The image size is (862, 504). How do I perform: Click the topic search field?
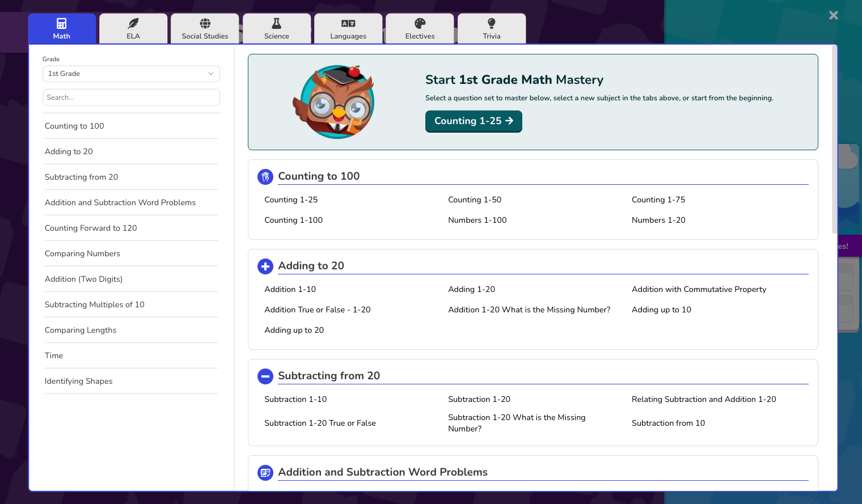click(131, 98)
